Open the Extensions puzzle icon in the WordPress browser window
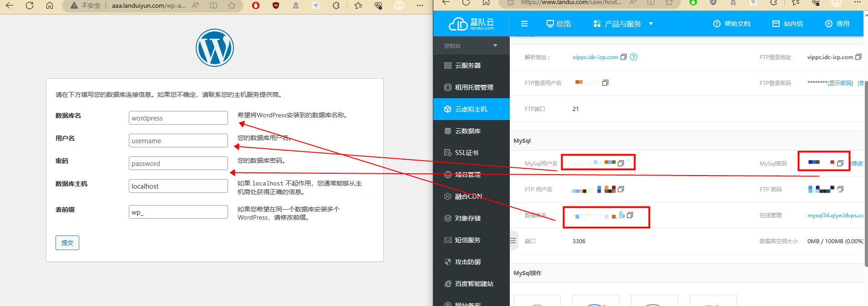The image size is (868, 306). [336, 5]
